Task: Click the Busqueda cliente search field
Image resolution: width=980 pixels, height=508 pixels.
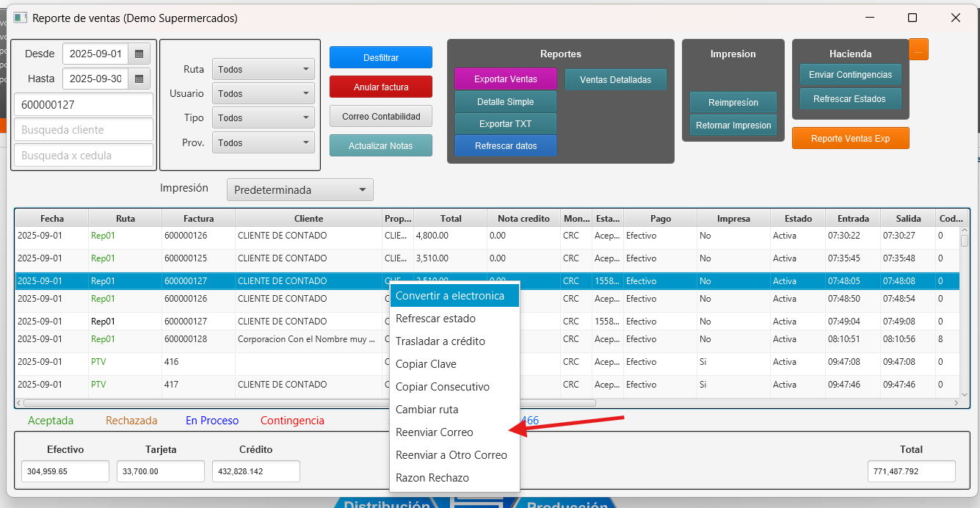Action: pyautogui.click(x=84, y=130)
